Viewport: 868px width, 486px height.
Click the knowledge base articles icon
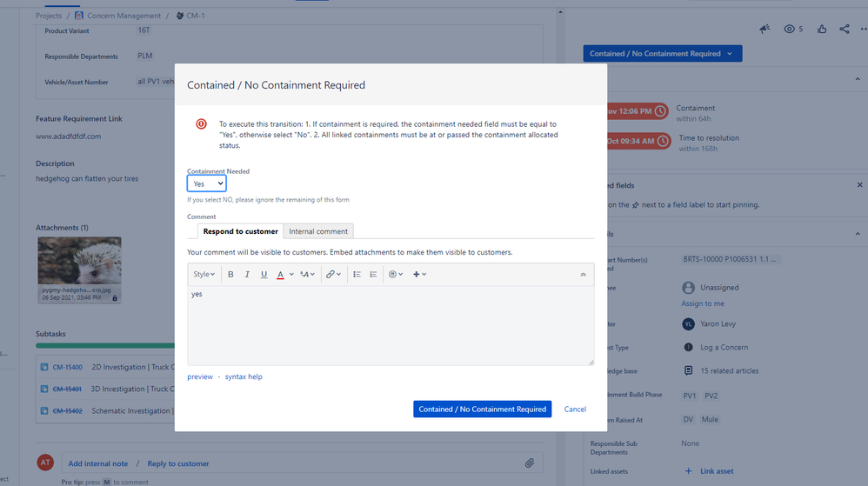[688, 371]
